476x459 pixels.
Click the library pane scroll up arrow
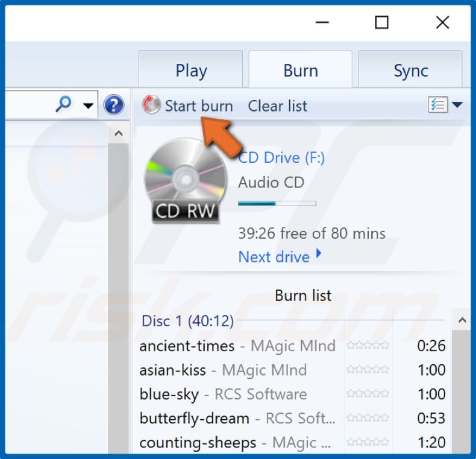click(x=119, y=133)
